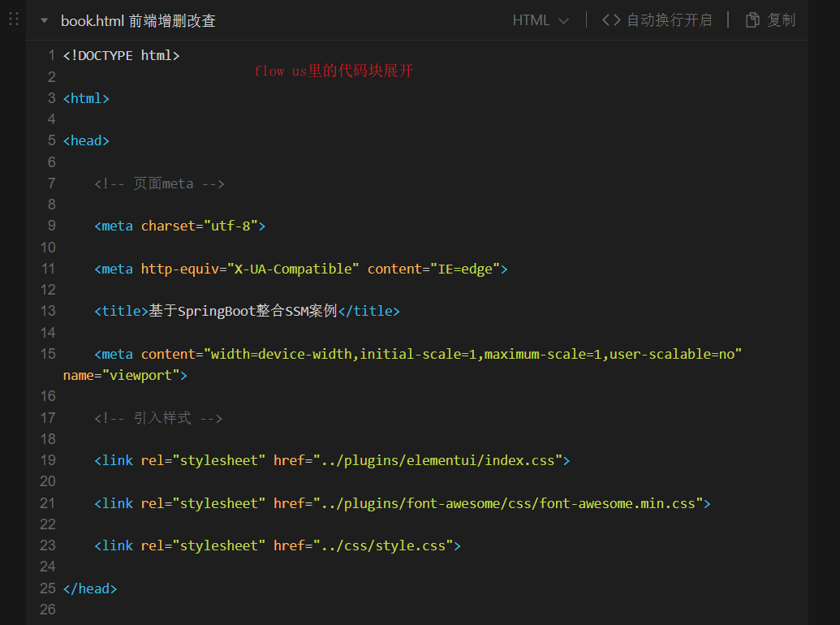Collapse the book.html code block triangle
Image resolution: width=840 pixels, height=625 pixels.
tap(44, 20)
